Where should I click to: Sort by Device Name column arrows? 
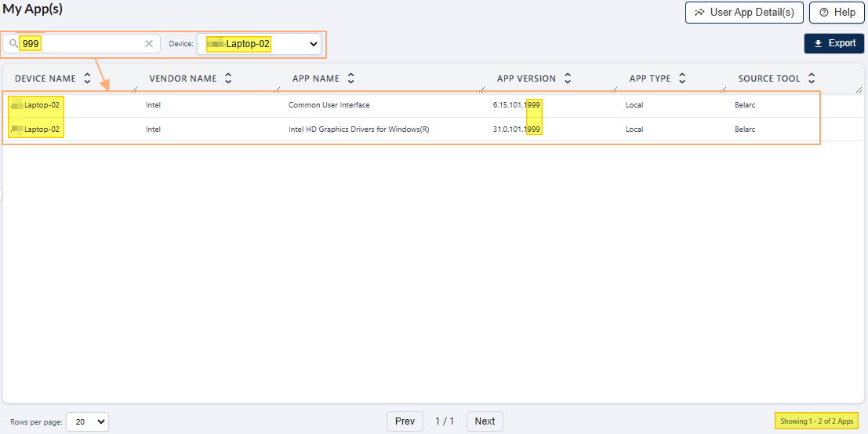coord(87,78)
